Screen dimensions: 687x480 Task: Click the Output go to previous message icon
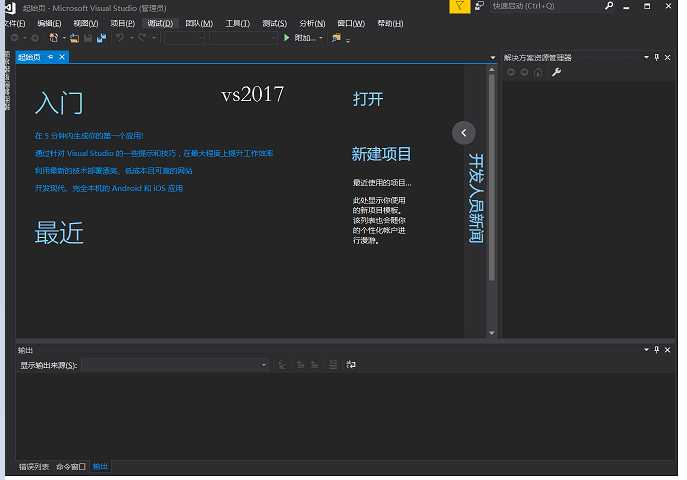click(300, 364)
